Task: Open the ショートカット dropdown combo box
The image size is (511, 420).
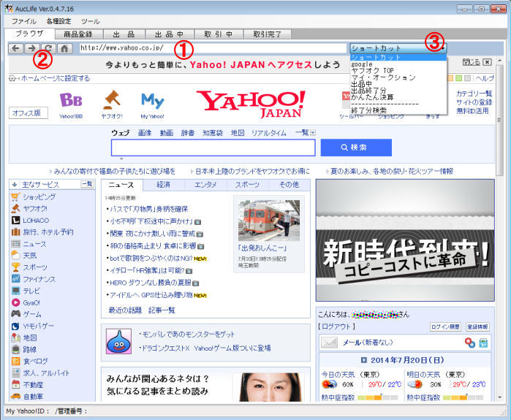Action: click(398, 48)
